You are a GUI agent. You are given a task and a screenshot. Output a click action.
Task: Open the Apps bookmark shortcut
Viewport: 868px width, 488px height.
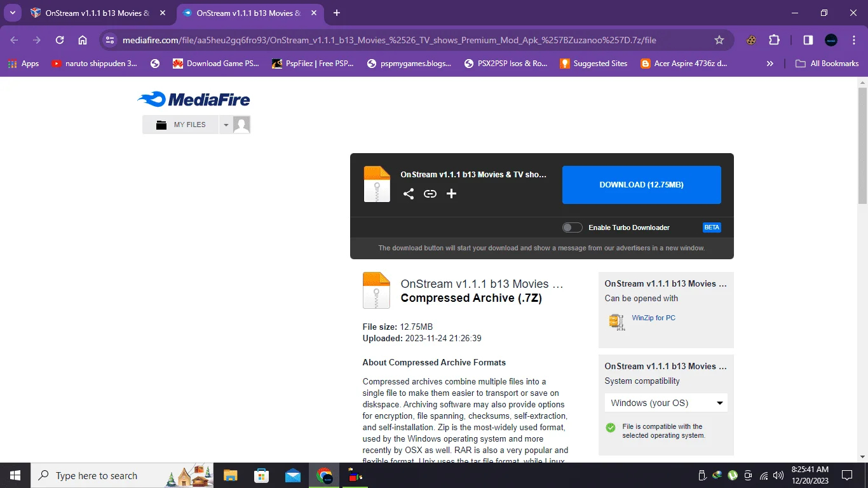(24, 64)
